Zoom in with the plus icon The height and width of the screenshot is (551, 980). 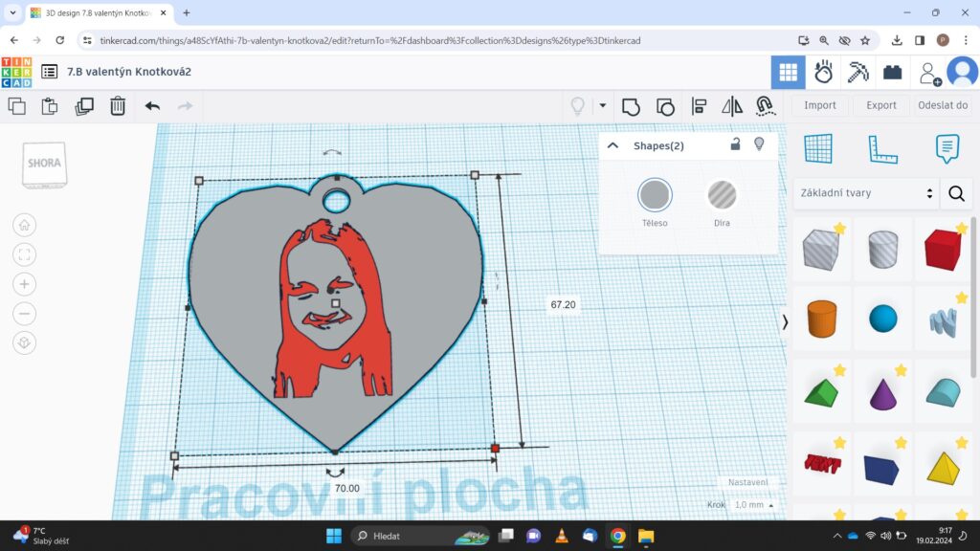[24, 284]
